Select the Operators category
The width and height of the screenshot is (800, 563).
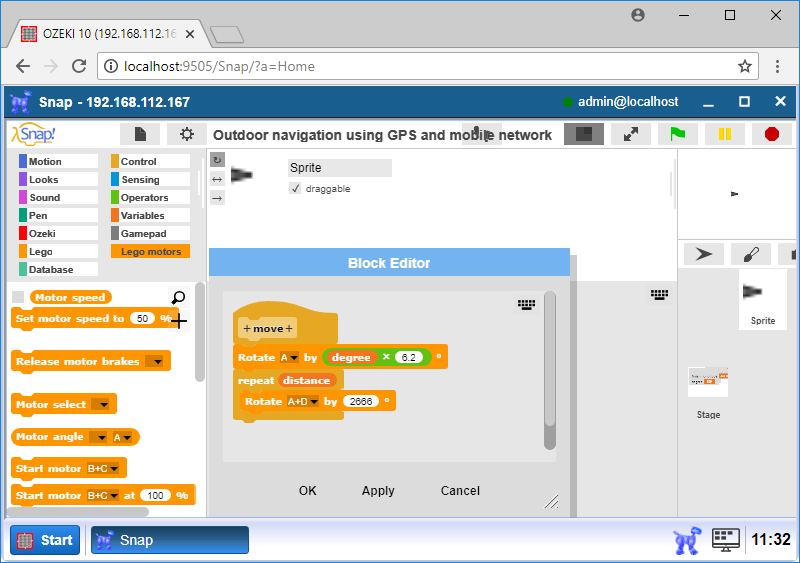[x=151, y=197]
